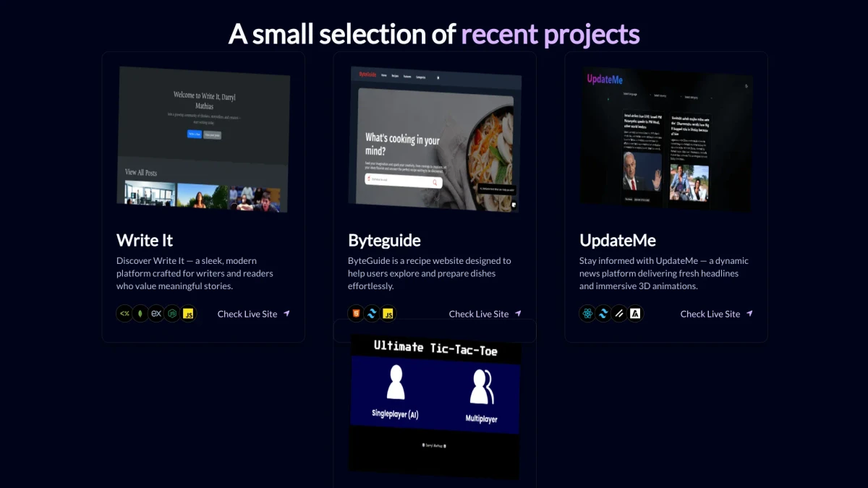
Task: Click the EJS icon on Write It card
Action: (x=124, y=314)
